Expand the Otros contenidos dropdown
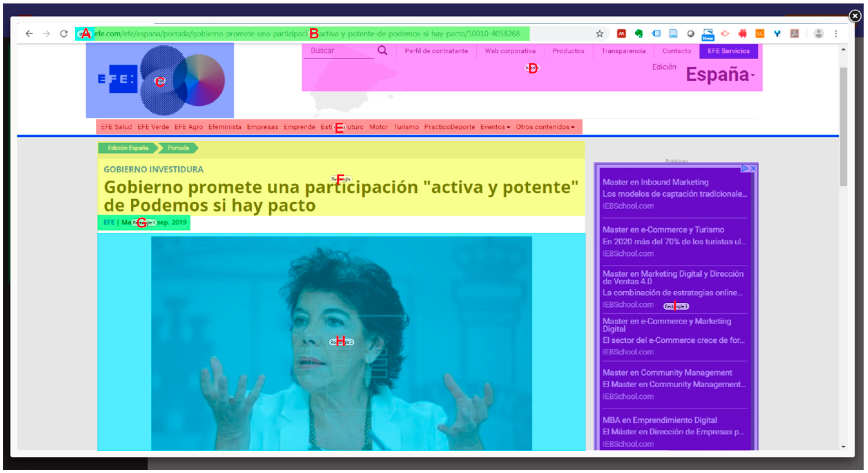 (545, 127)
